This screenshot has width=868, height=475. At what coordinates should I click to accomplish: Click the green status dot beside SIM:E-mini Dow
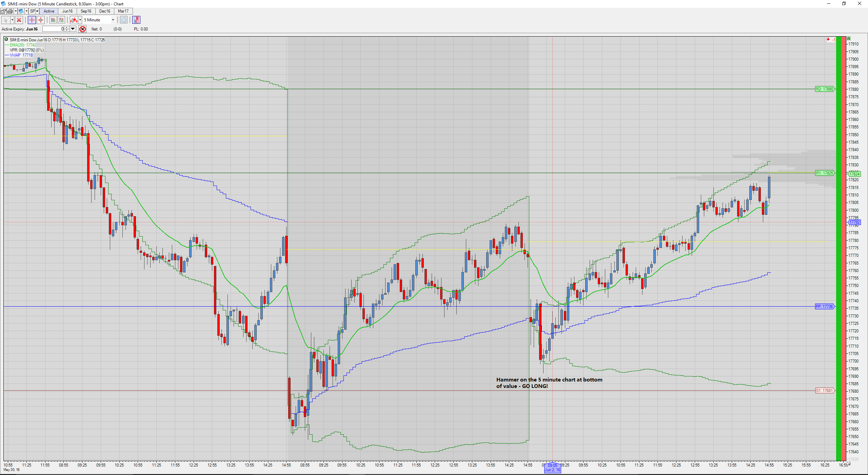point(6,40)
